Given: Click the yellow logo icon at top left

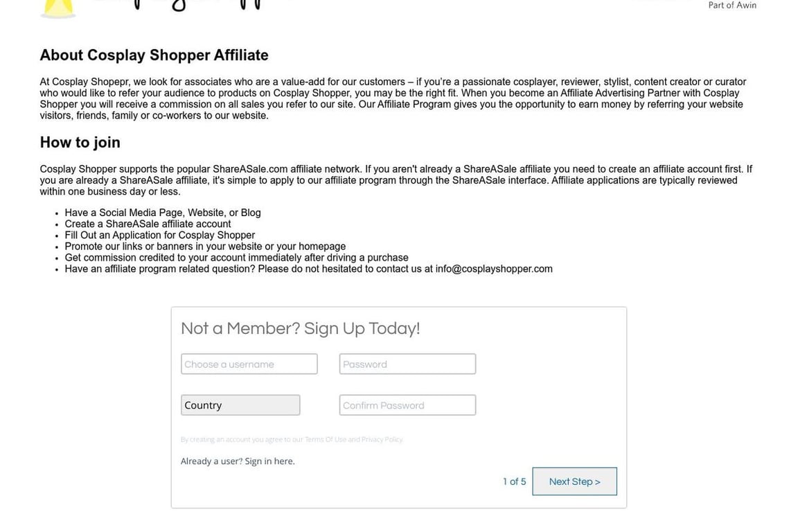Looking at the screenshot, I should 57,8.
